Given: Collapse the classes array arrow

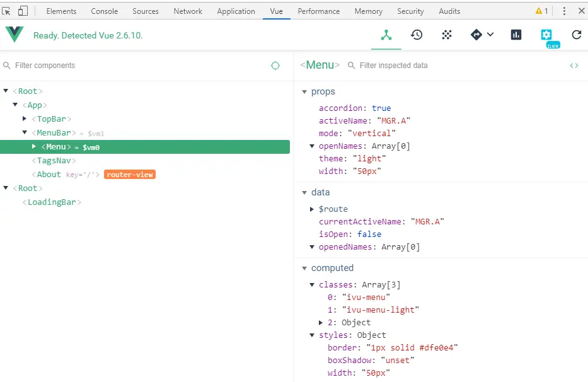Looking at the screenshot, I should point(311,285).
